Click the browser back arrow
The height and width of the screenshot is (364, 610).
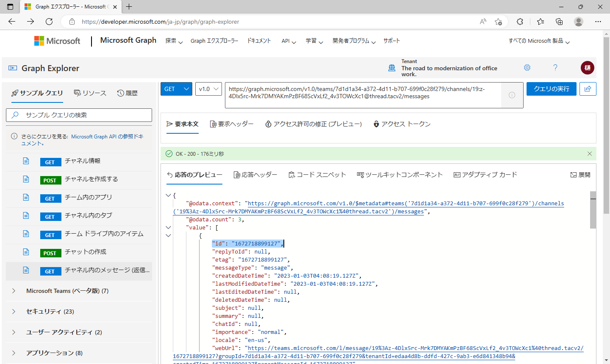coord(12,22)
